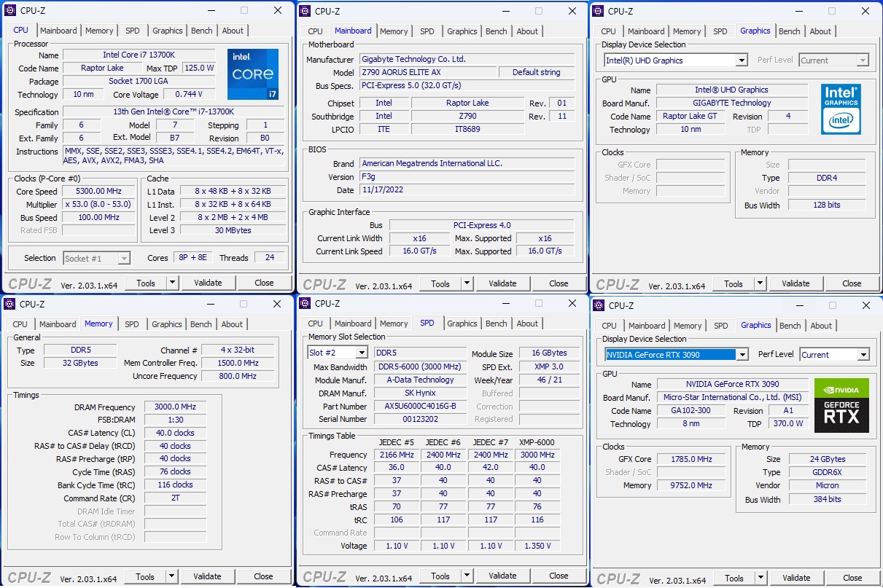
Task: Click the Tools button in the Mainboard window
Action: (x=440, y=283)
